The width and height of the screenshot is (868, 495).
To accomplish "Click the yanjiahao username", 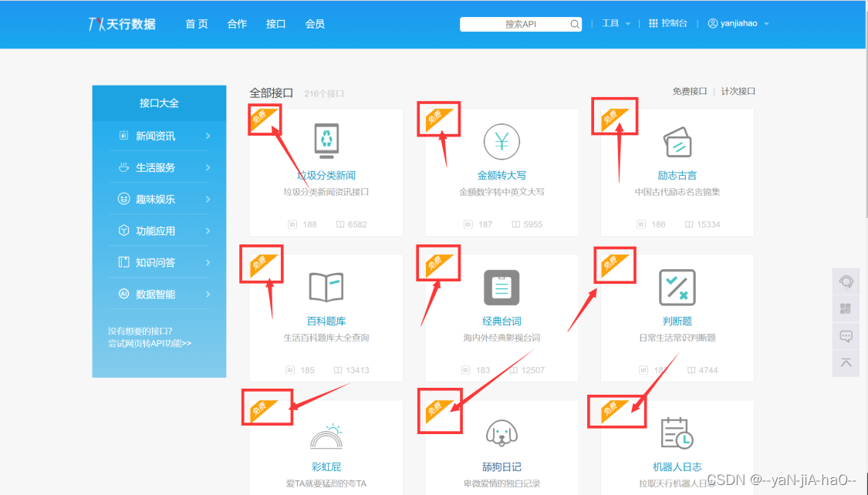I will (x=739, y=23).
